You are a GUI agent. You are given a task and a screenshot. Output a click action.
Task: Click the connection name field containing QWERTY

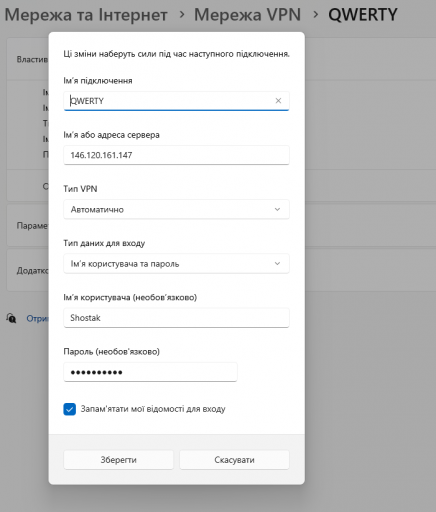pyautogui.click(x=176, y=101)
